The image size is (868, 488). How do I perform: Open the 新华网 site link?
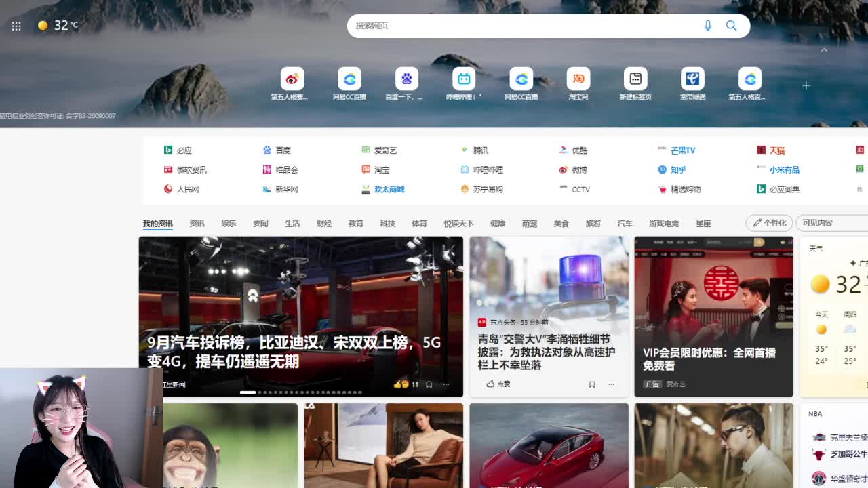pyautogui.click(x=281, y=189)
